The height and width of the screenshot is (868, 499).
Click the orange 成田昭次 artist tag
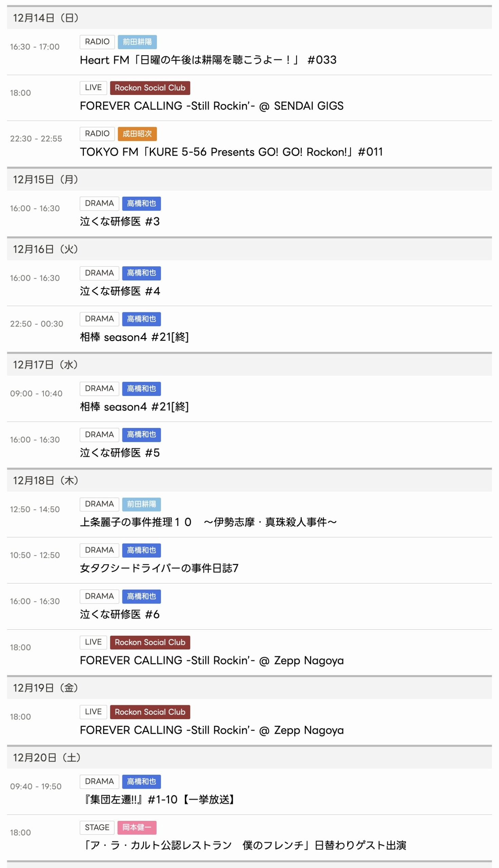(137, 134)
